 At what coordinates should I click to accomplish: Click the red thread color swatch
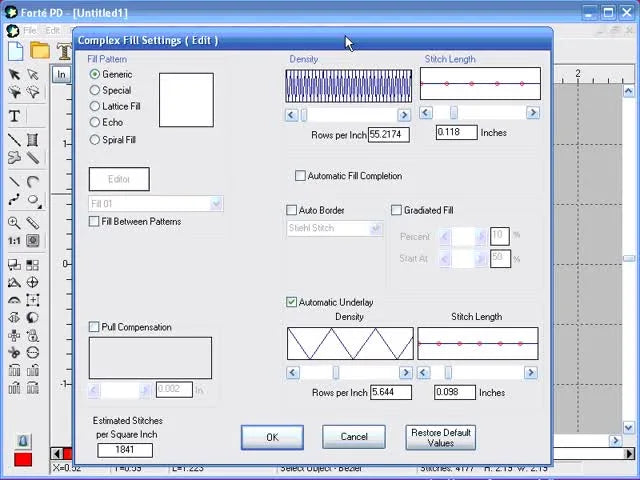pyautogui.click(x=23, y=459)
